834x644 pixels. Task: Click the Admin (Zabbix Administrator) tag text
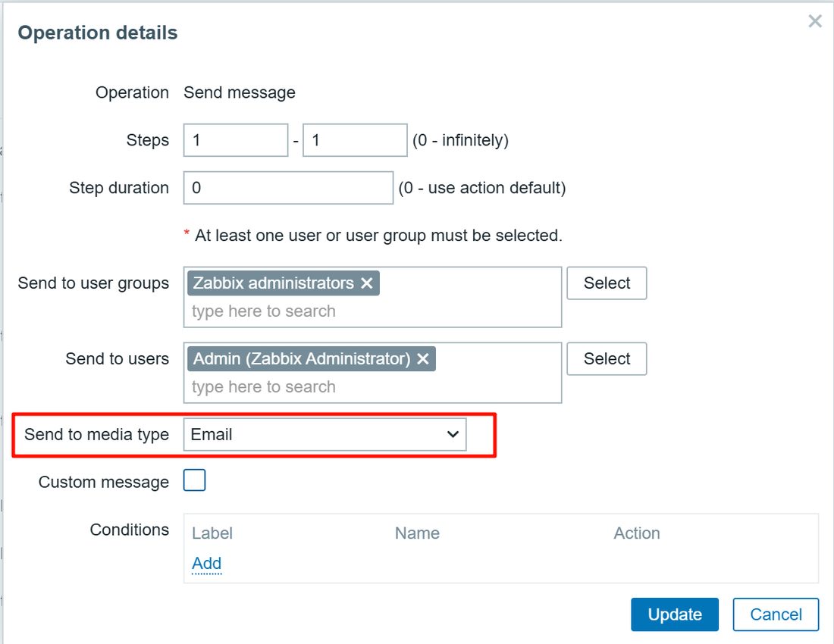tap(302, 359)
